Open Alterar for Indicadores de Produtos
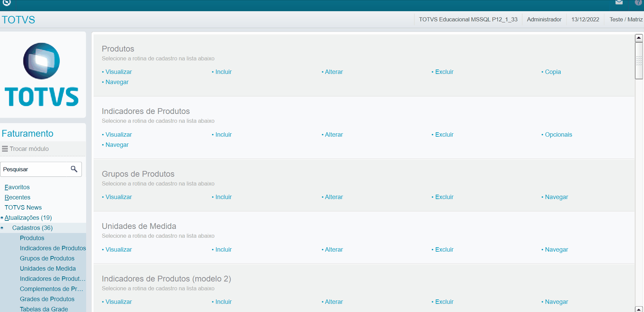The height and width of the screenshot is (312, 644). [334, 135]
